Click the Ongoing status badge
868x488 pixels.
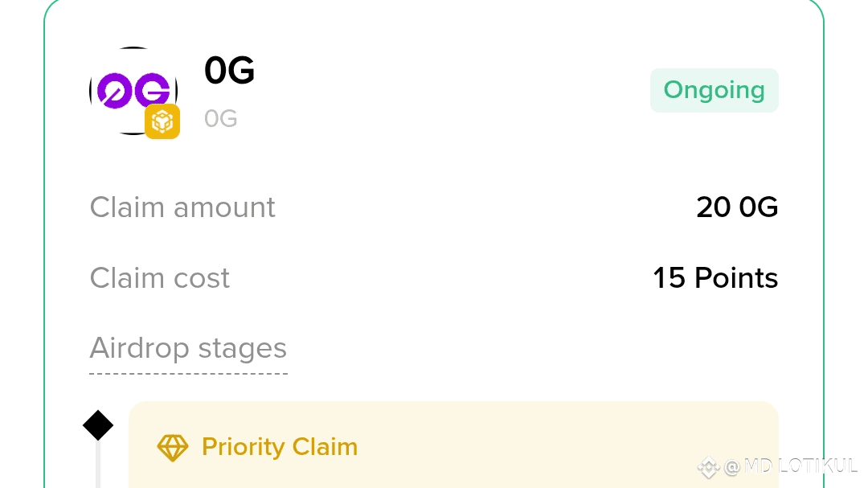[714, 90]
